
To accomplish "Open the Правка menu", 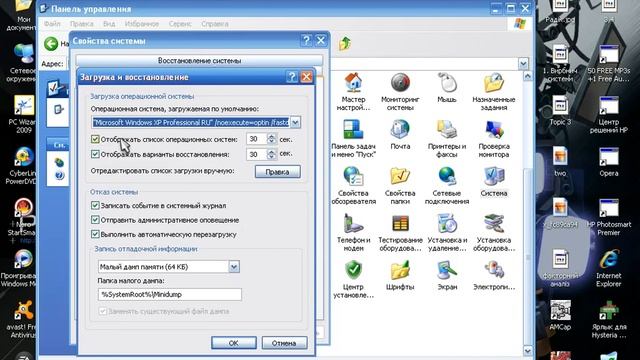I will click(82, 24).
